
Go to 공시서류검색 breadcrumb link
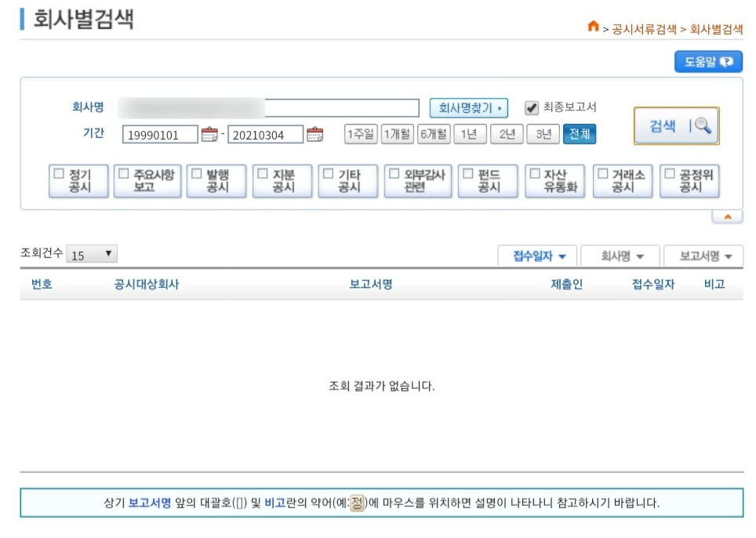click(644, 29)
